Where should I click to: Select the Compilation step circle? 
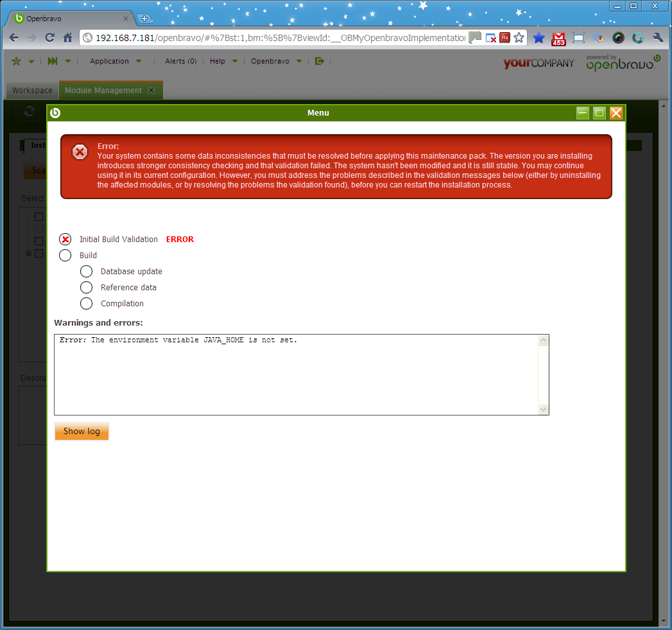[x=86, y=304]
